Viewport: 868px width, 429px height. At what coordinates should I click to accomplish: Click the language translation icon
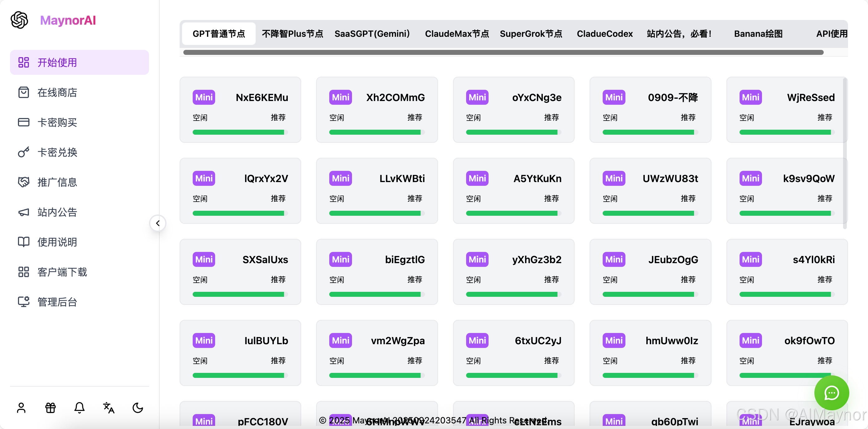coord(109,408)
